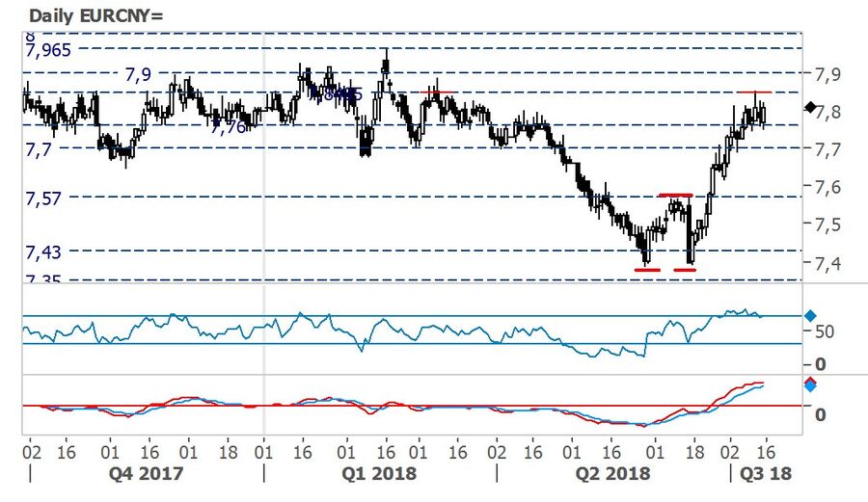This screenshot has width=868, height=502.
Task: Click the 7,76 level label on chart
Action: 228,127
